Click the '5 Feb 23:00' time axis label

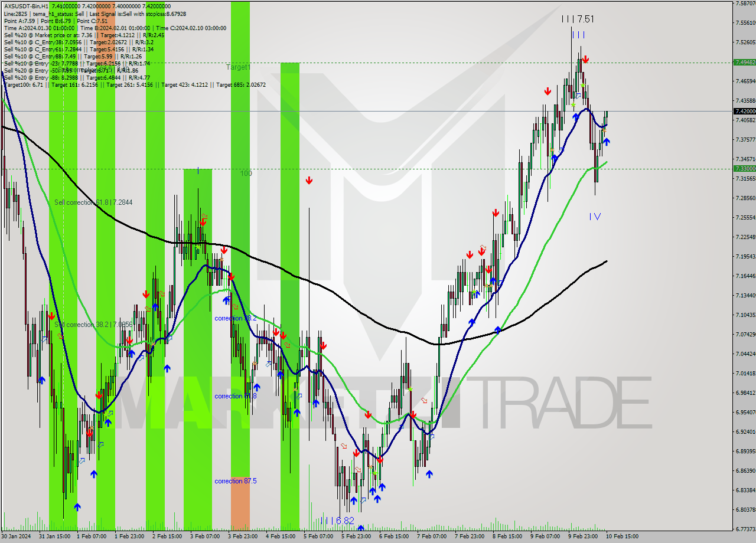[357, 537]
